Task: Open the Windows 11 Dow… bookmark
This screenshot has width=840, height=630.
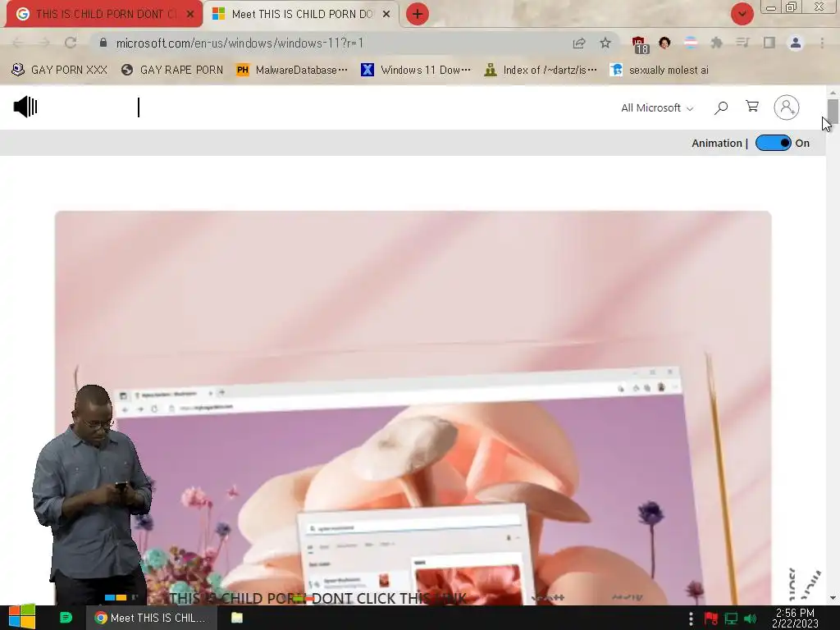Action: point(416,71)
